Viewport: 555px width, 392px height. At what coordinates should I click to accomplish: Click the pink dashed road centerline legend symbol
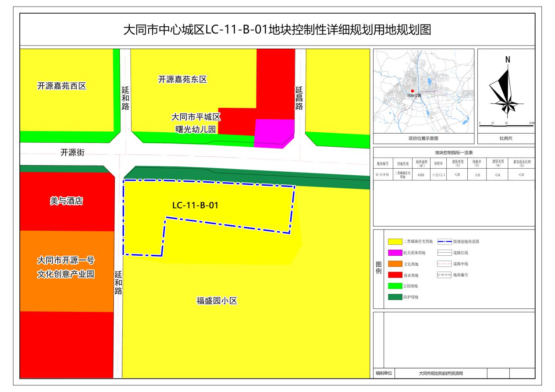pos(444,264)
